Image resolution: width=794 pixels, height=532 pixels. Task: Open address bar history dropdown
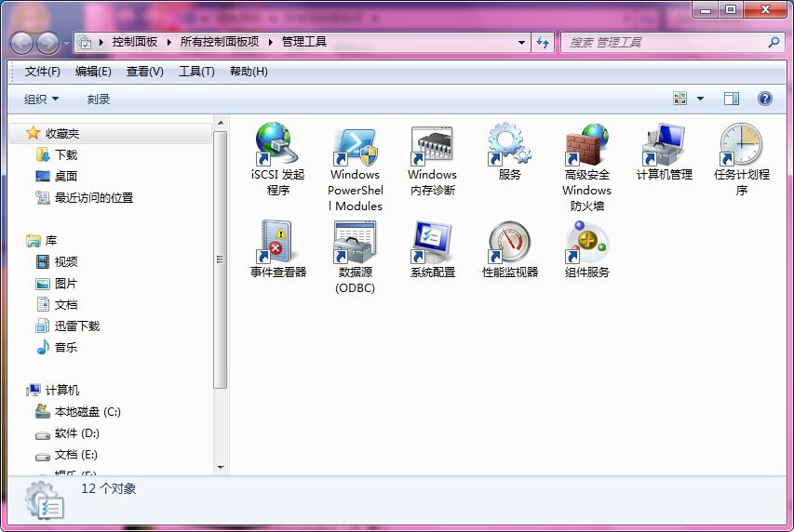click(x=521, y=43)
